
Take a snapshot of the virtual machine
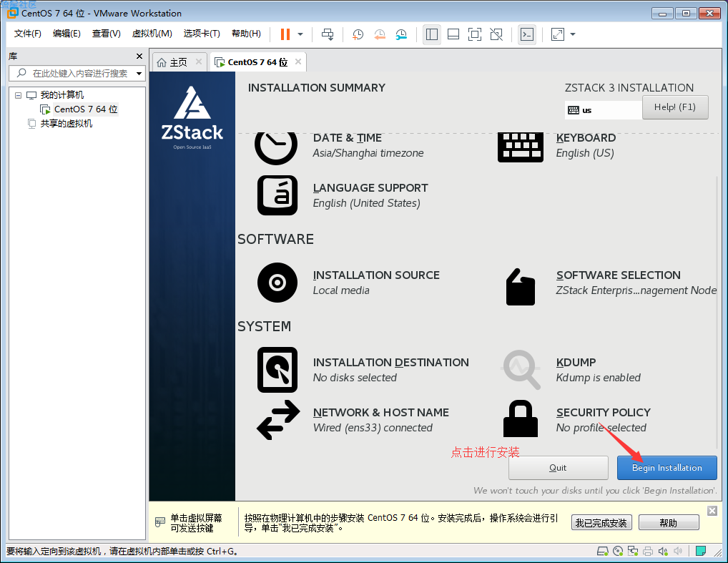tap(358, 34)
